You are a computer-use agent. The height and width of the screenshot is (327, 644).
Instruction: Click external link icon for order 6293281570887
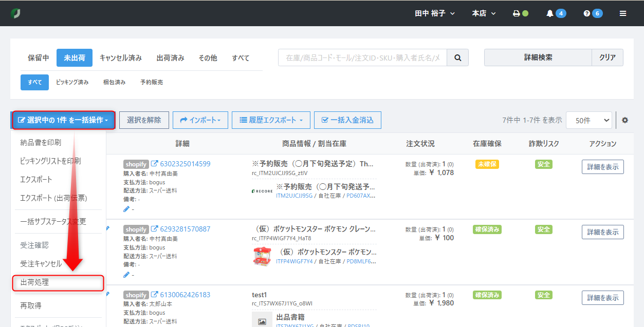(154, 229)
